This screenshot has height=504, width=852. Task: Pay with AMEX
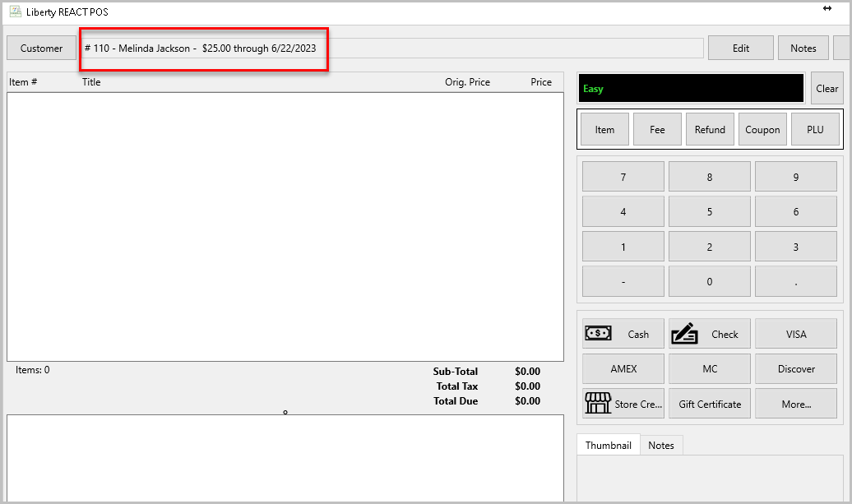click(x=623, y=369)
